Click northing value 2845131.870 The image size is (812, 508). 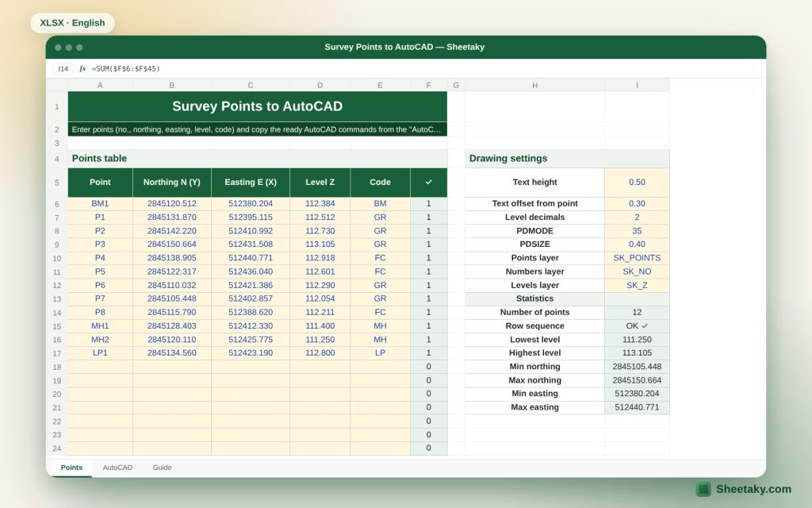tap(172, 217)
